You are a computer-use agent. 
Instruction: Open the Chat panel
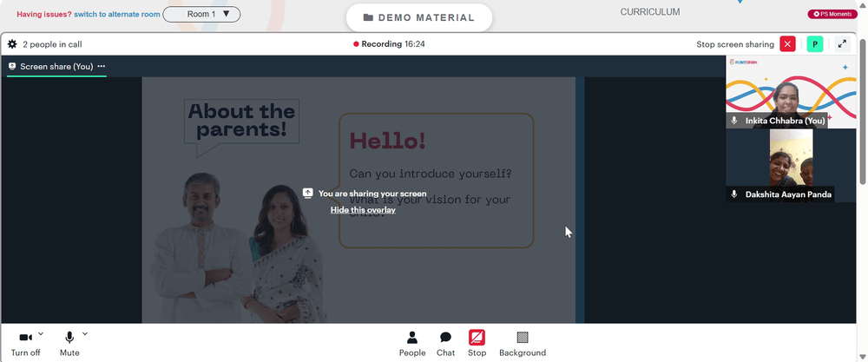click(445, 344)
